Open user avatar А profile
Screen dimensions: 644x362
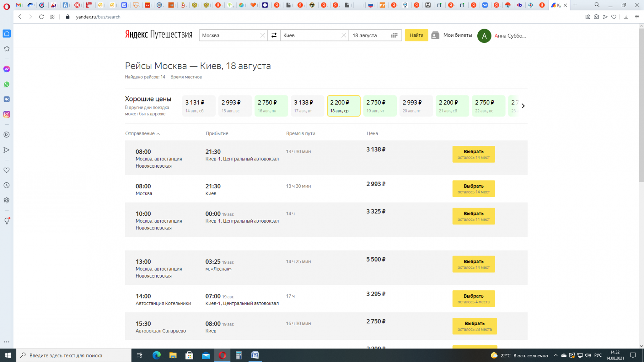coord(484,36)
